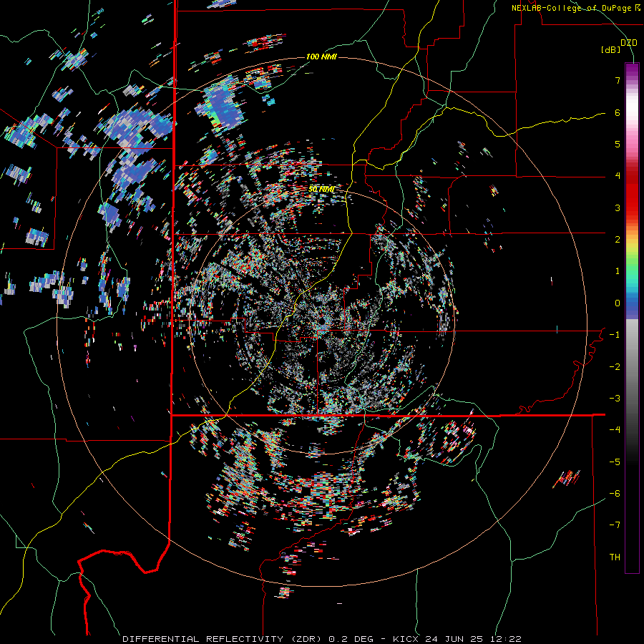This screenshot has width=644, height=644.
Task: Select the 3 value on the scale
Action: click(618, 208)
